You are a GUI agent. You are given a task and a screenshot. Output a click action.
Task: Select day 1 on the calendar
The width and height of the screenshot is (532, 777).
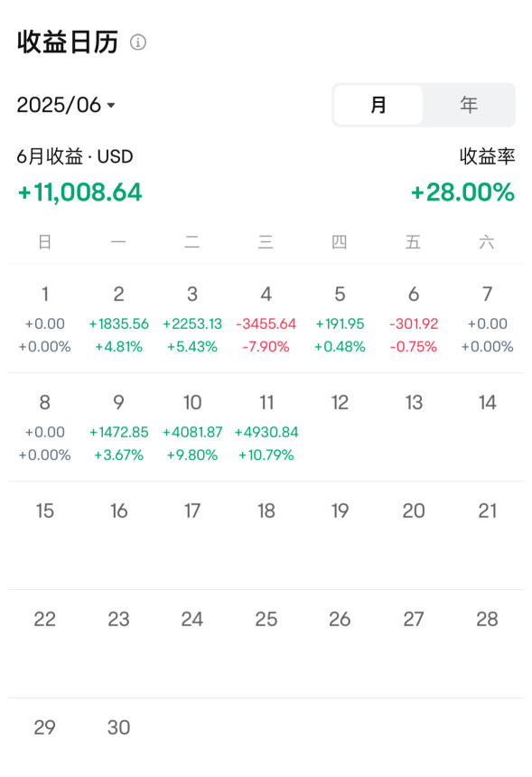(45, 319)
